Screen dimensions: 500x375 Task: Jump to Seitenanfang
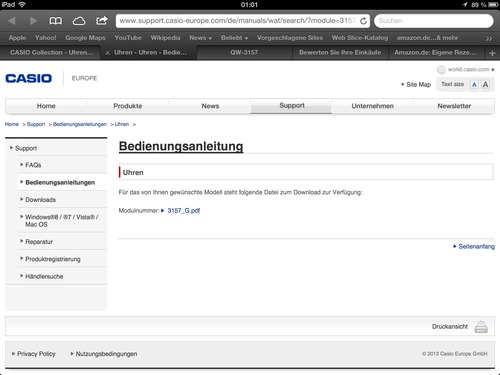[x=476, y=247]
